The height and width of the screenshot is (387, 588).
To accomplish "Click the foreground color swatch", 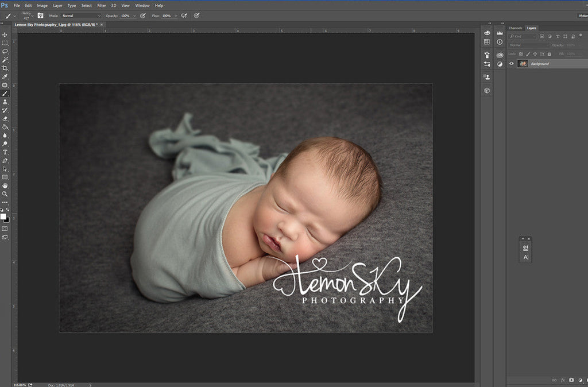I will coord(3,216).
